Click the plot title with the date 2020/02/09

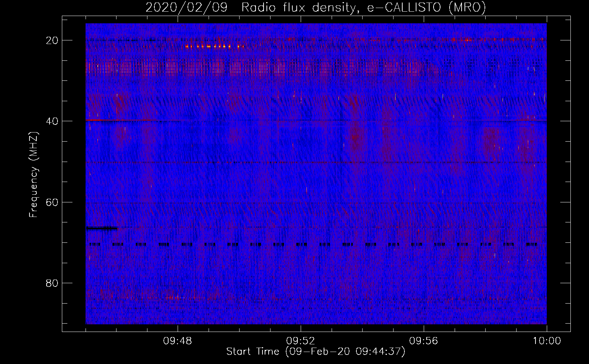[316, 7]
